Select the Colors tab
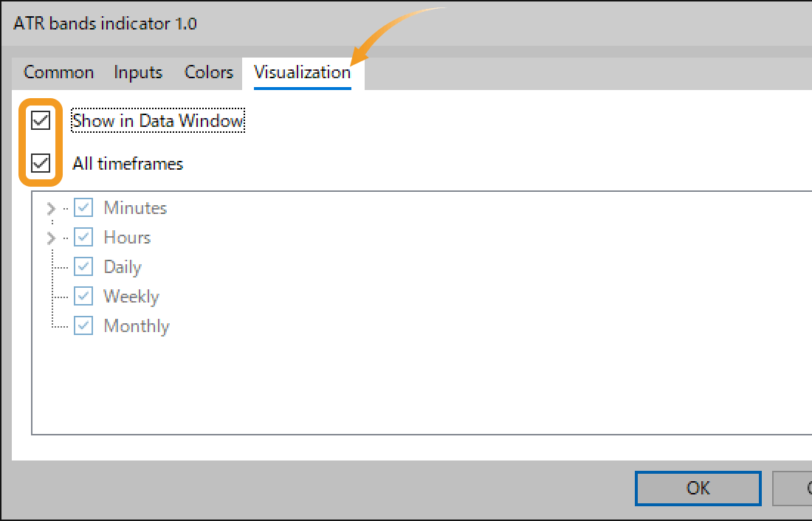 click(208, 72)
